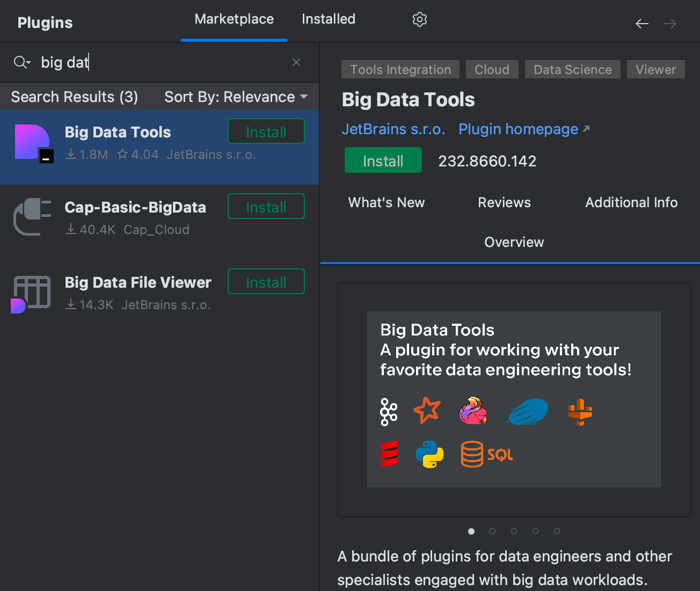Select the second carousel dot
The width and height of the screenshot is (700, 591).
pyautogui.click(x=492, y=531)
